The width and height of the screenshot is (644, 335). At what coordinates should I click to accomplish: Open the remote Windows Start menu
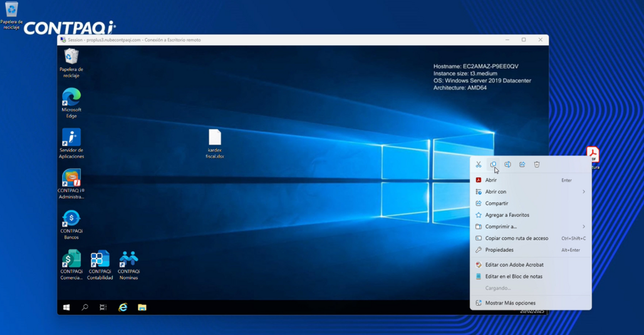66,307
